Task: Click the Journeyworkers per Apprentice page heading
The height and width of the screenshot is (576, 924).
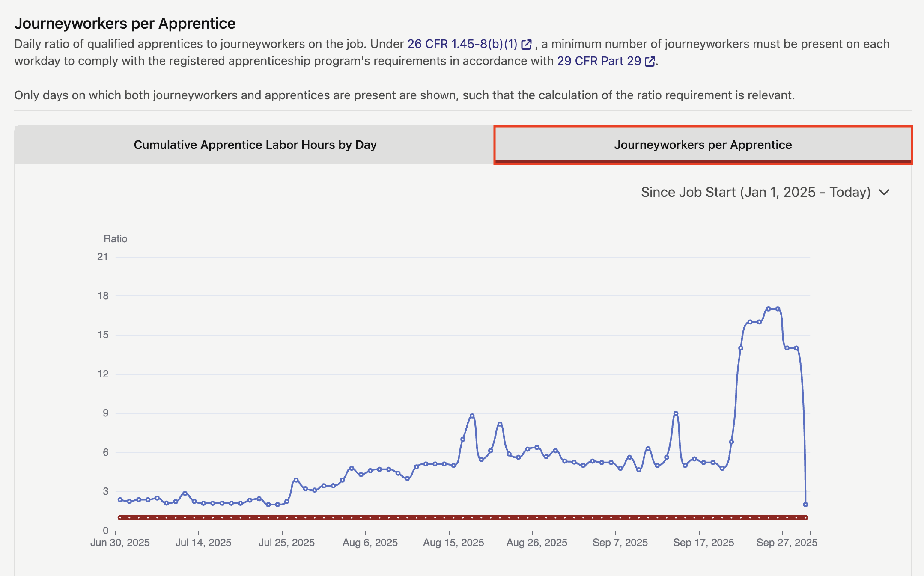Action: (125, 23)
